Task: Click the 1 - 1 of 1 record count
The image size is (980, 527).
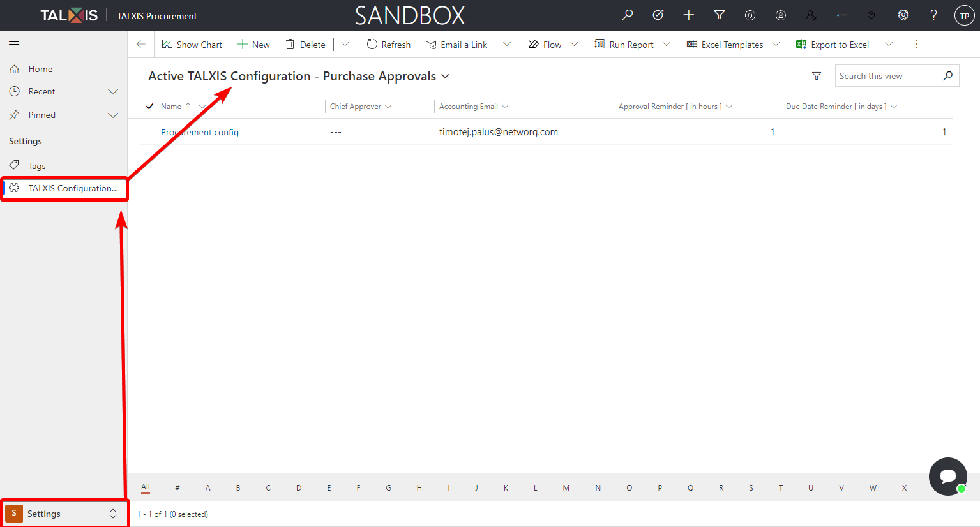Action: pyautogui.click(x=172, y=514)
